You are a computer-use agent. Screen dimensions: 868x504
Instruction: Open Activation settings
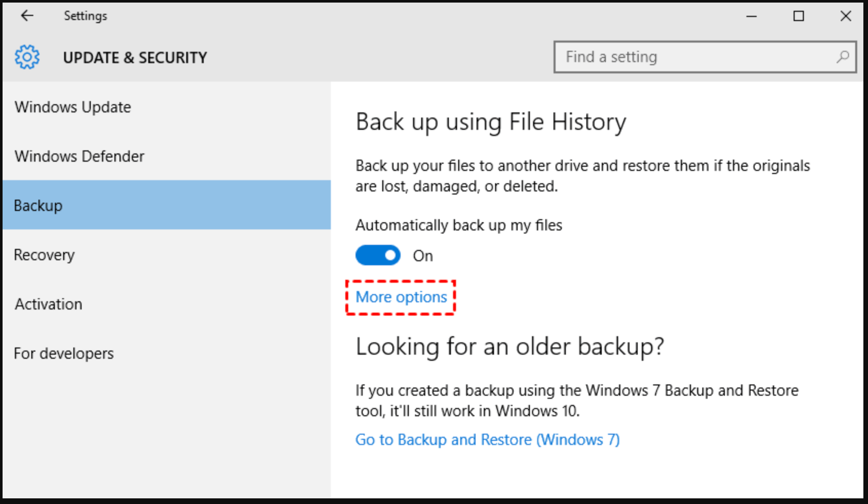click(x=48, y=304)
